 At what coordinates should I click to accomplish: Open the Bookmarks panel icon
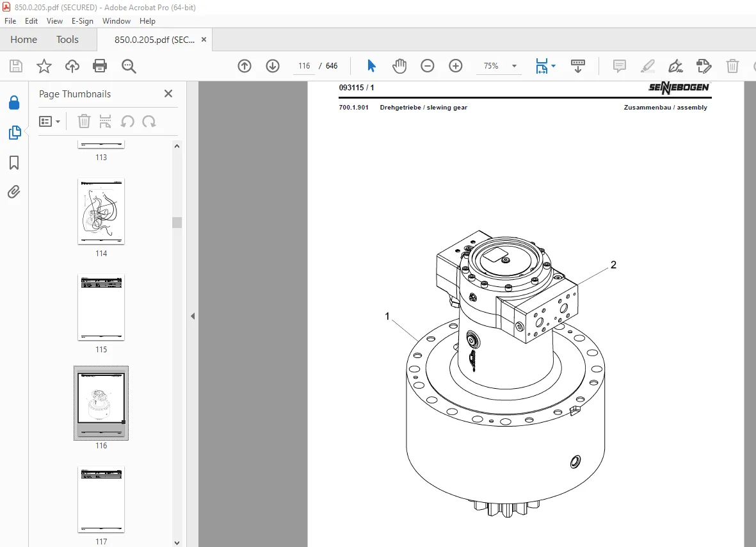(14, 163)
